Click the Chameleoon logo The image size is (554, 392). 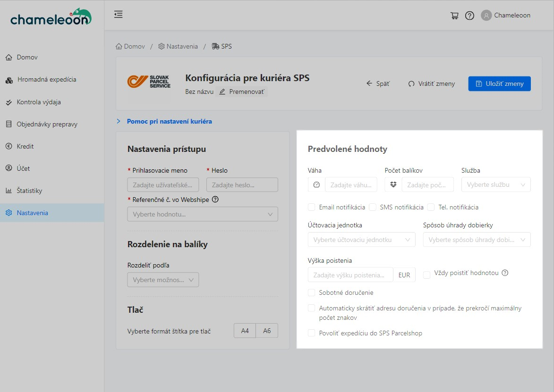(x=51, y=18)
